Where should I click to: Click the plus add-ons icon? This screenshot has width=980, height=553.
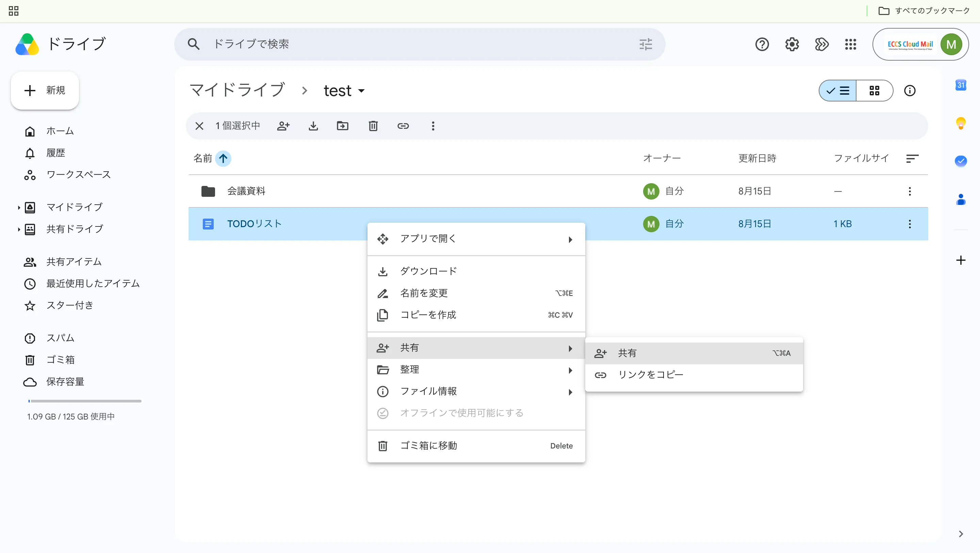pyautogui.click(x=961, y=260)
